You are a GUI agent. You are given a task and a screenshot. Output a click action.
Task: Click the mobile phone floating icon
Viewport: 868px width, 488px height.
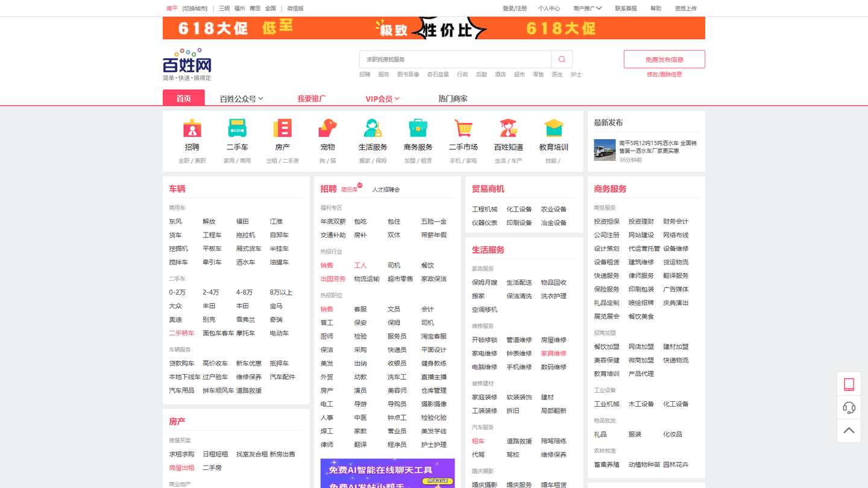click(849, 384)
